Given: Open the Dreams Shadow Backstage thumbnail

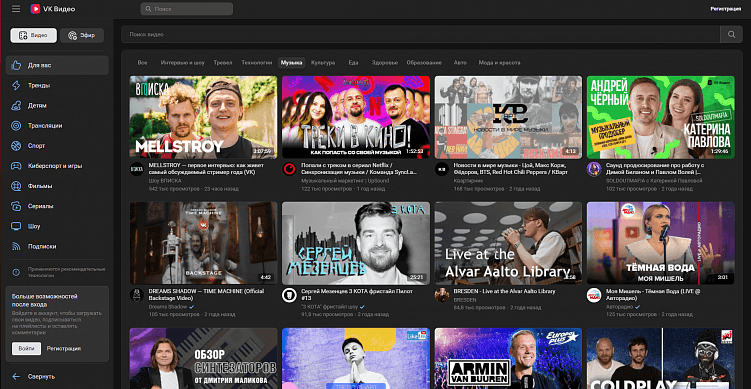Looking at the screenshot, I should (203, 243).
